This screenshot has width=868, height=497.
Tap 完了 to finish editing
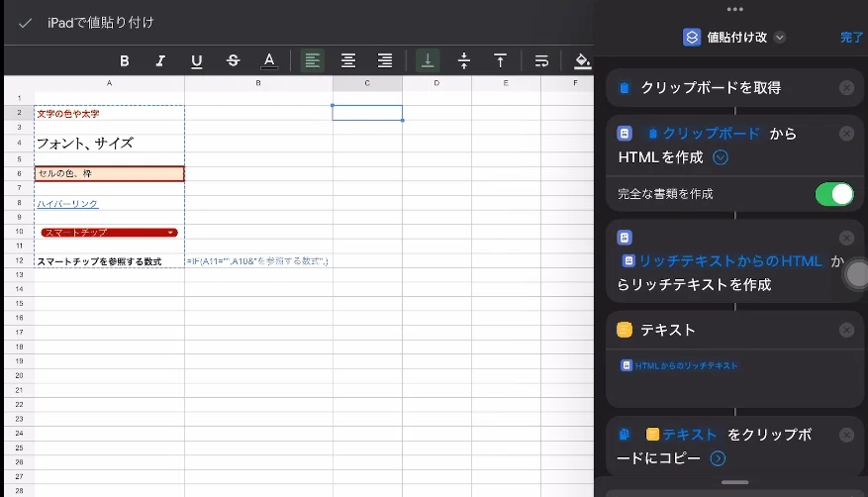click(x=851, y=37)
